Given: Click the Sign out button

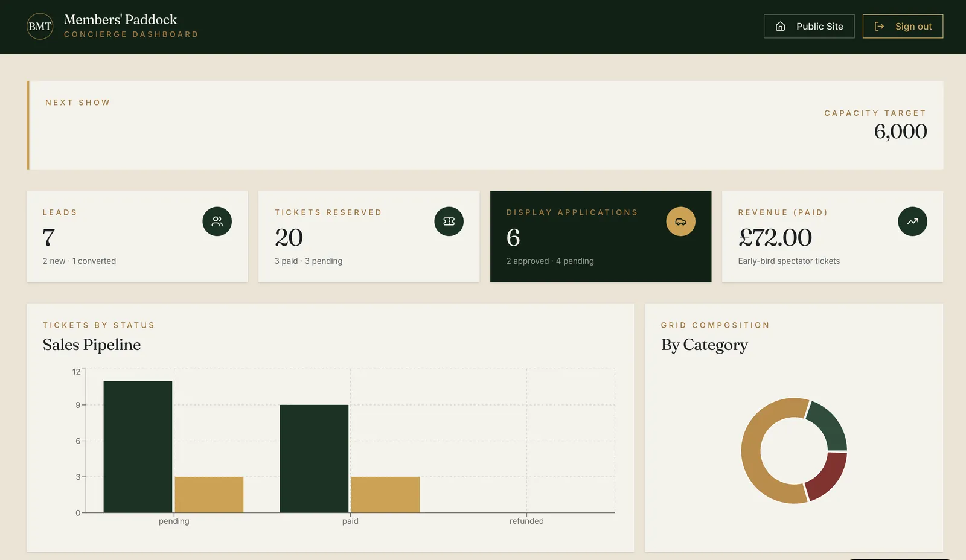Looking at the screenshot, I should pos(903,27).
